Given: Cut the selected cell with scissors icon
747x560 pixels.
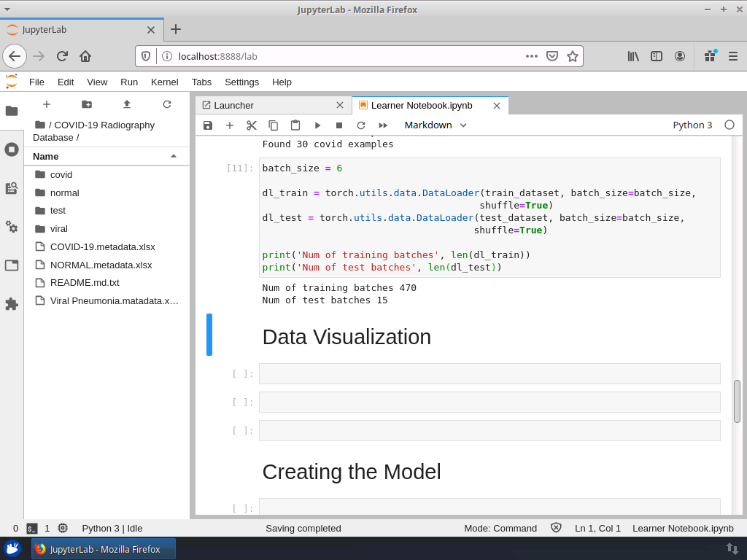Looking at the screenshot, I should (x=252, y=125).
